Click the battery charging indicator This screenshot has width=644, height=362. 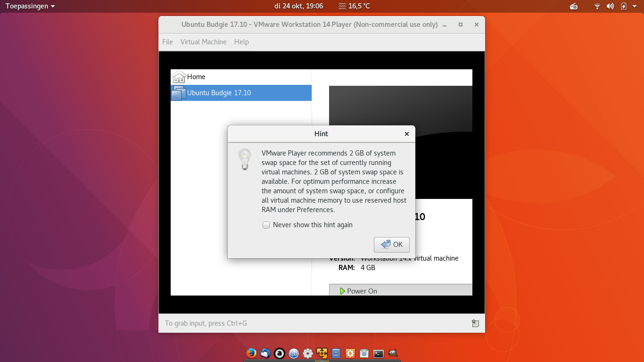[624, 6]
